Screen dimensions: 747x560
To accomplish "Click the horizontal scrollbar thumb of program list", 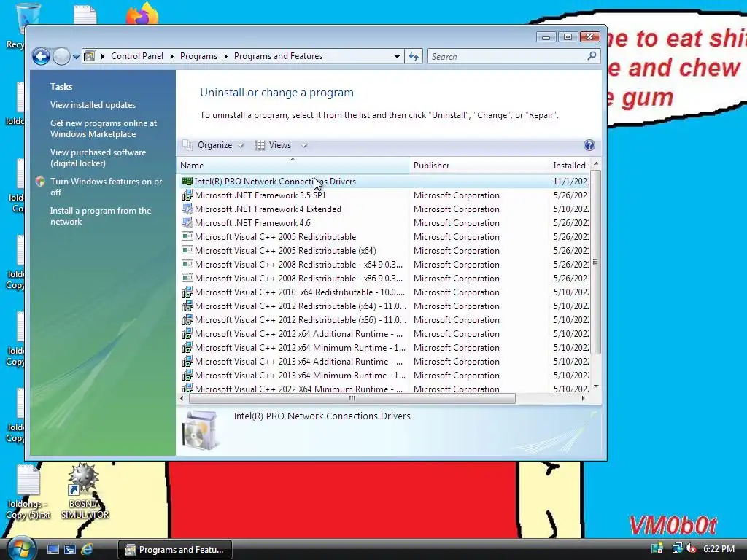I will point(352,399).
